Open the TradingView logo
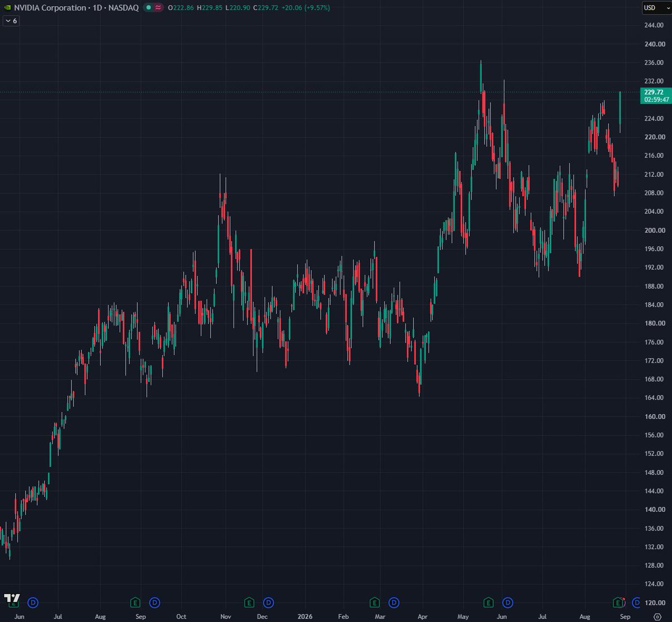This screenshot has height=622, width=672. (12, 598)
